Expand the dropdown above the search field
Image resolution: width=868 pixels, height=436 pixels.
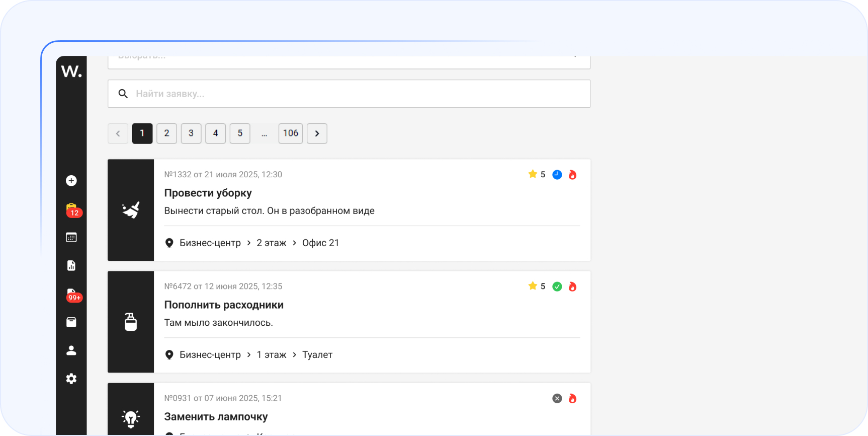349,60
